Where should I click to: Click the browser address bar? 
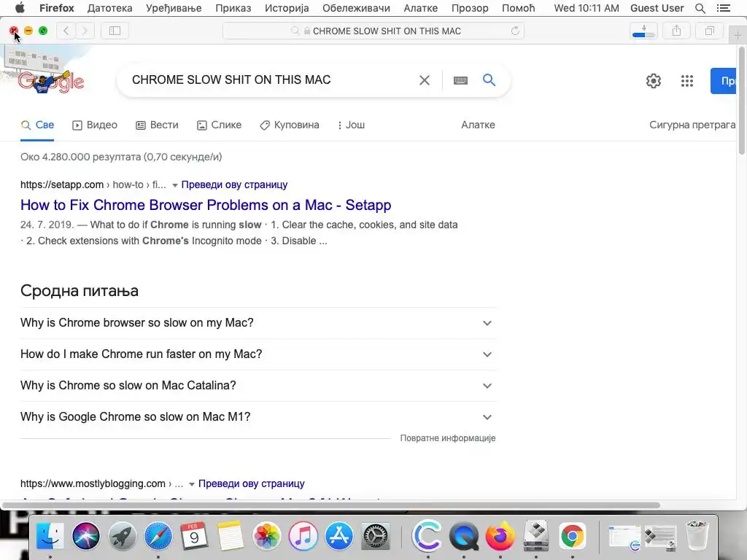(x=373, y=31)
